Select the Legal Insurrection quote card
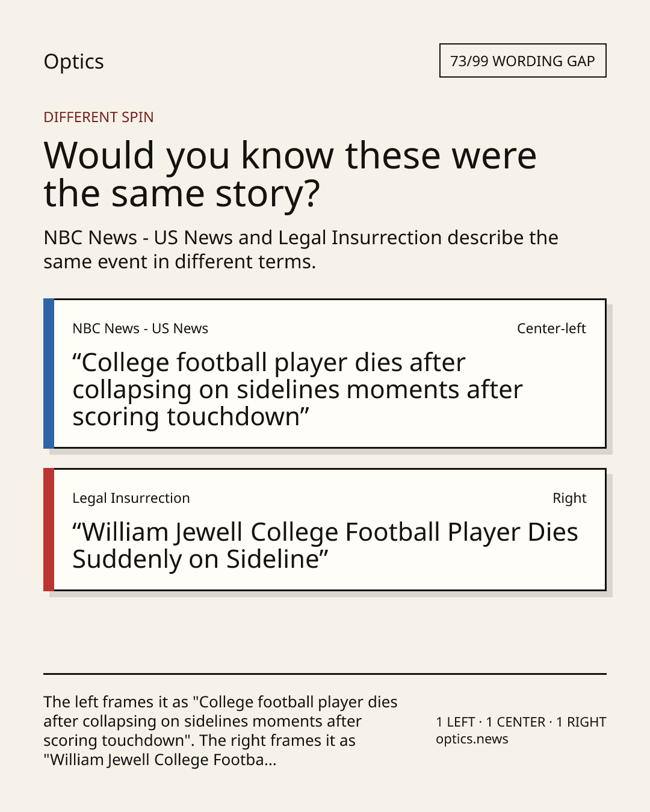The width and height of the screenshot is (650, 812). coord(325,529)
